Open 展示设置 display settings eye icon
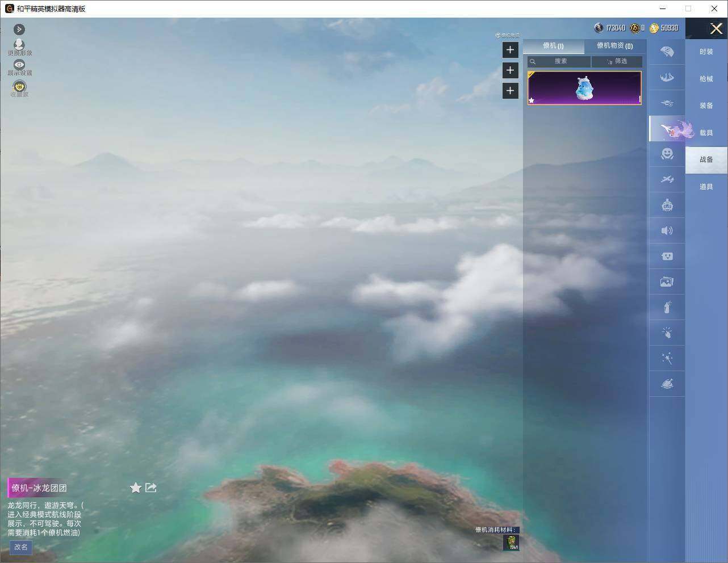 [x=19, y=68]
